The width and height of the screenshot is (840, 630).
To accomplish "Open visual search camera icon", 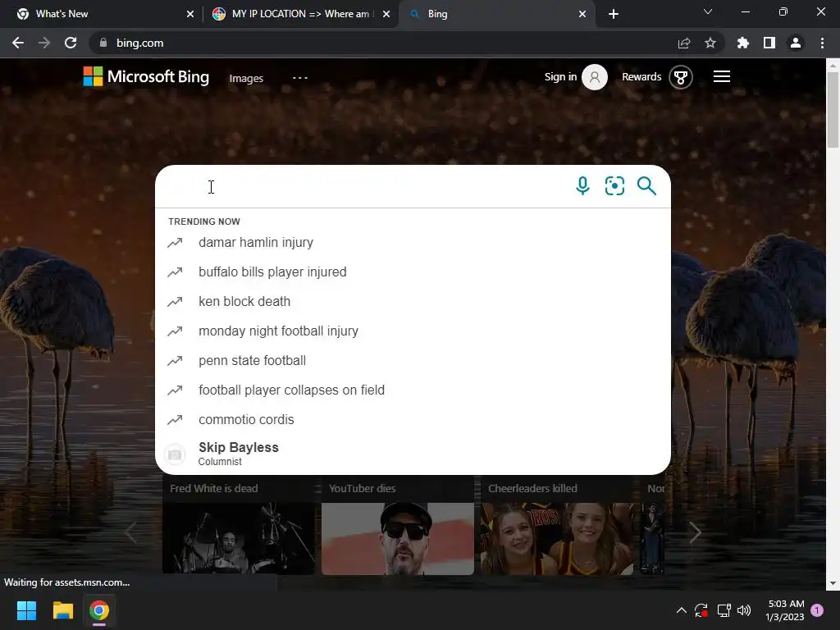I will tap(614, 186).
